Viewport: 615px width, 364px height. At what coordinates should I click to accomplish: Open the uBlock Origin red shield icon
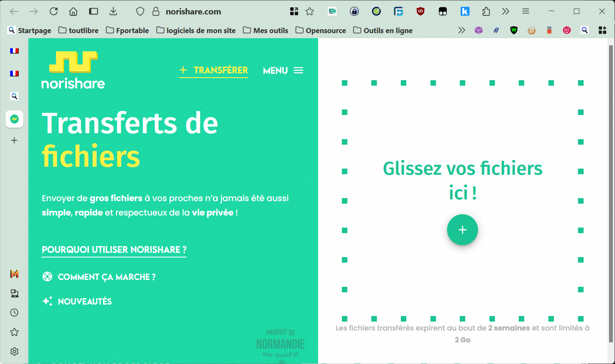tap(420, 11)
